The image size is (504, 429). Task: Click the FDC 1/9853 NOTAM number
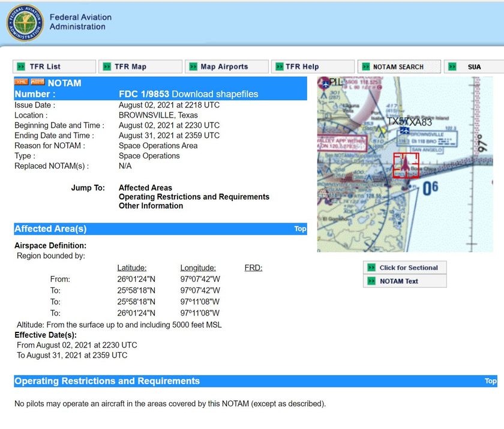coord(143,94)
